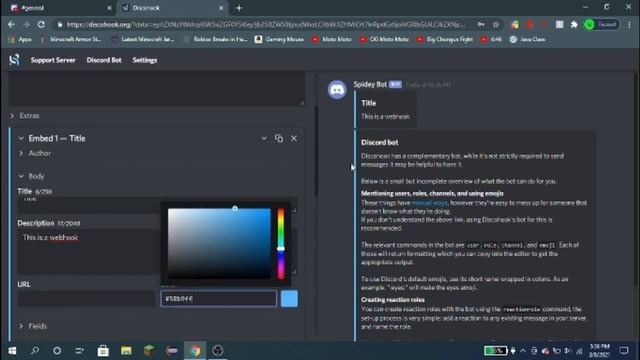Viewport: 640px width, 360px height.
Task: Open the 'manual ways' hyperlink in preview
Action: pyautogui.click(x=430, y=203)
